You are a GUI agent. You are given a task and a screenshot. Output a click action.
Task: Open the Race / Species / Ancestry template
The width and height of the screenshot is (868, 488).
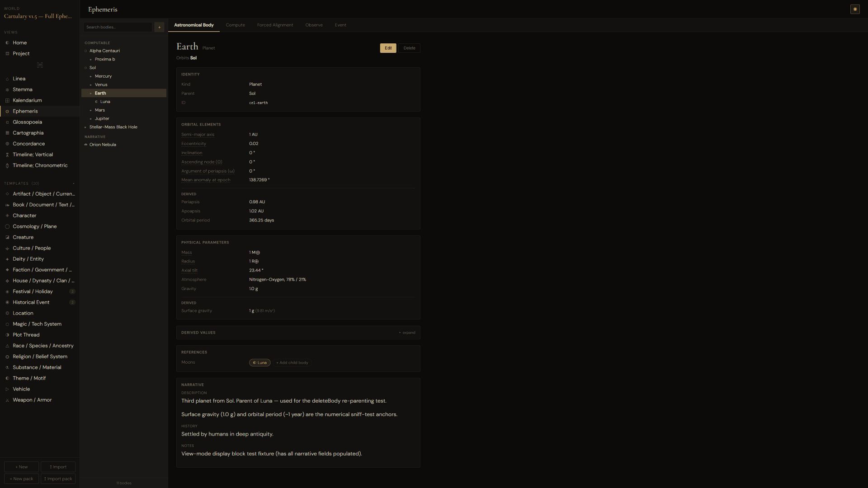click(x=40, y=346)
